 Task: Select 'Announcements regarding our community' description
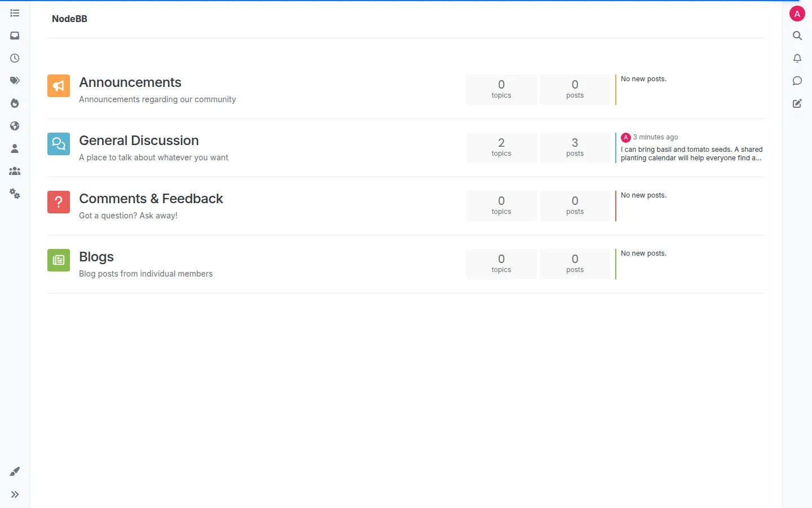pos(157,99)
